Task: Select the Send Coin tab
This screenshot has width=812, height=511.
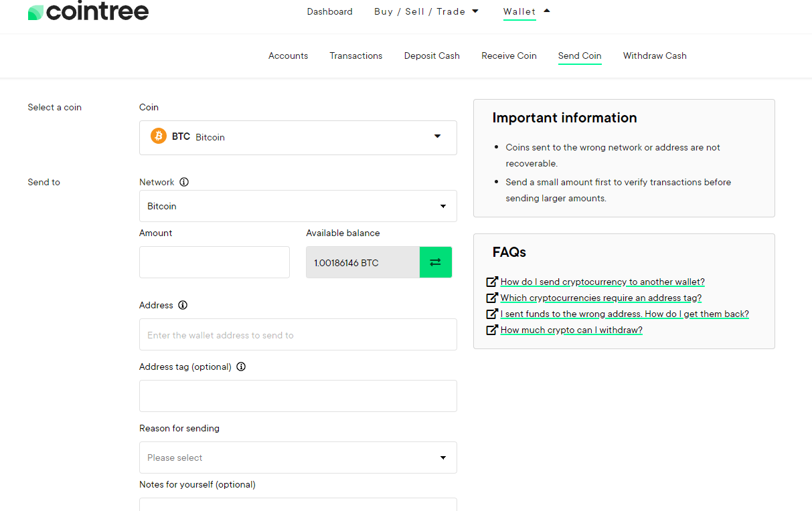Action: (580, 56)
